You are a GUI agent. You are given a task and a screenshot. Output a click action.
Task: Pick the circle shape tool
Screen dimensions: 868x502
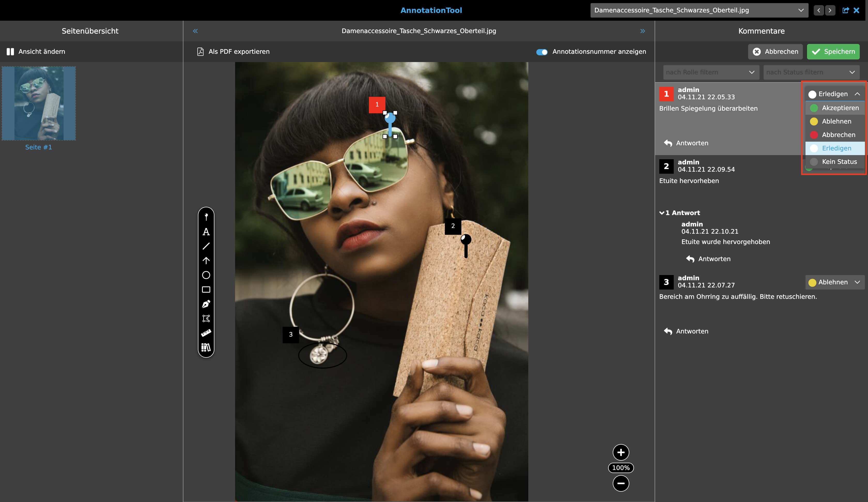[206, 275]
